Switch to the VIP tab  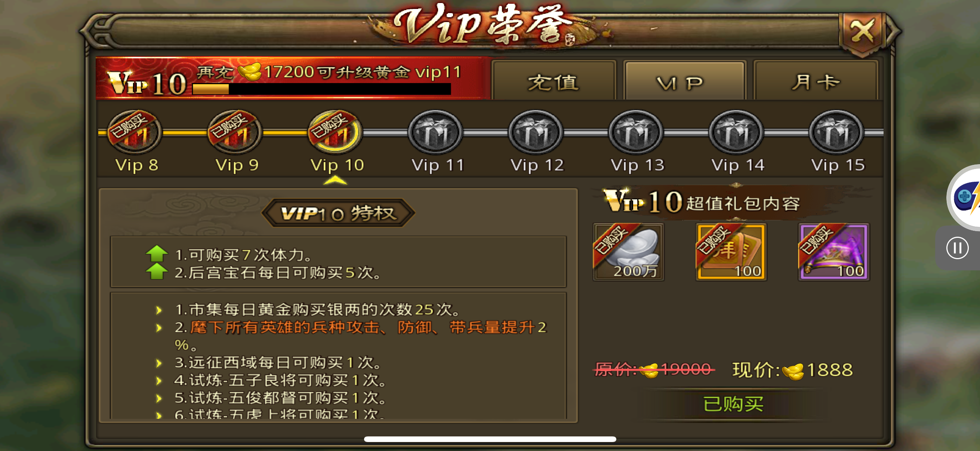[x=684, y=82]
